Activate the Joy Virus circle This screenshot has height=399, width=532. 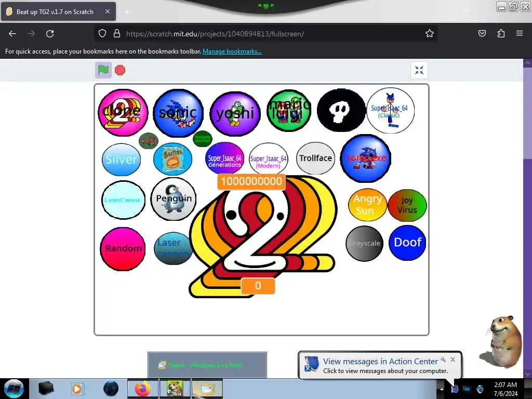click(x=407, y=205)
